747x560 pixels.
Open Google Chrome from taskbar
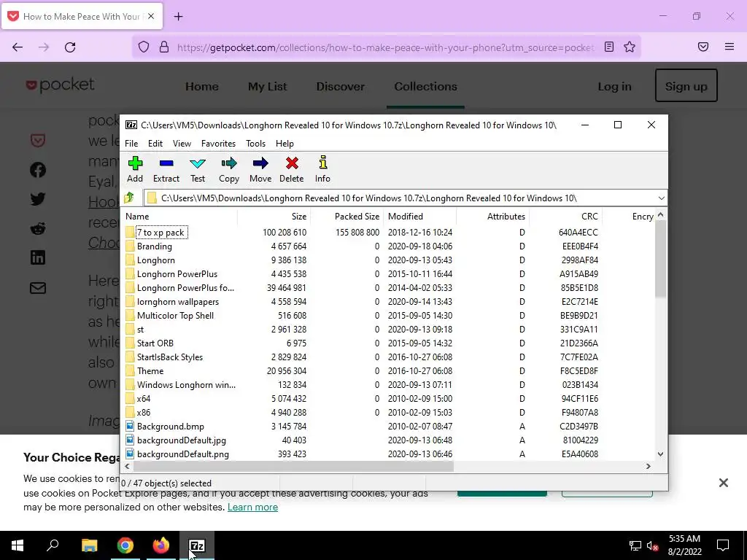tap(125, 545)
